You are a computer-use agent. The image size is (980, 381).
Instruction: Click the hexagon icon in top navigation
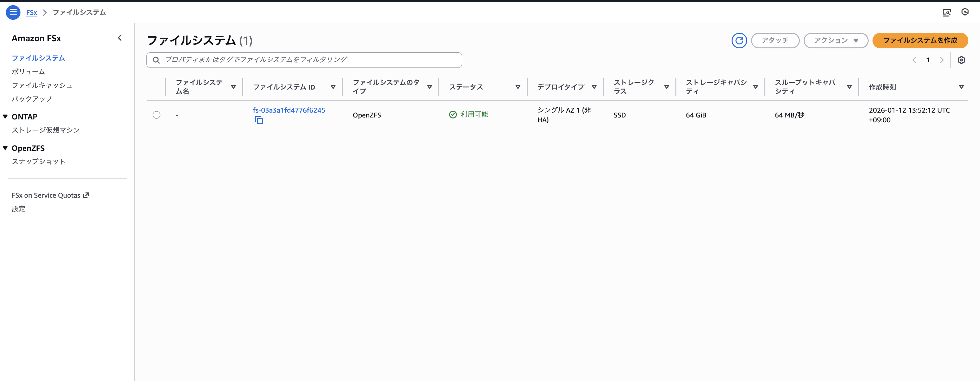965,12
